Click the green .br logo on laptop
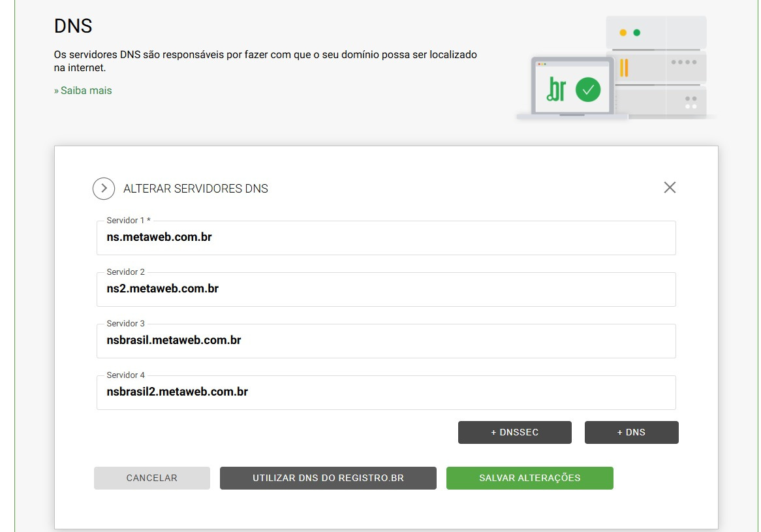This screenshot has width=761, height=532. (x=556, y=89)
